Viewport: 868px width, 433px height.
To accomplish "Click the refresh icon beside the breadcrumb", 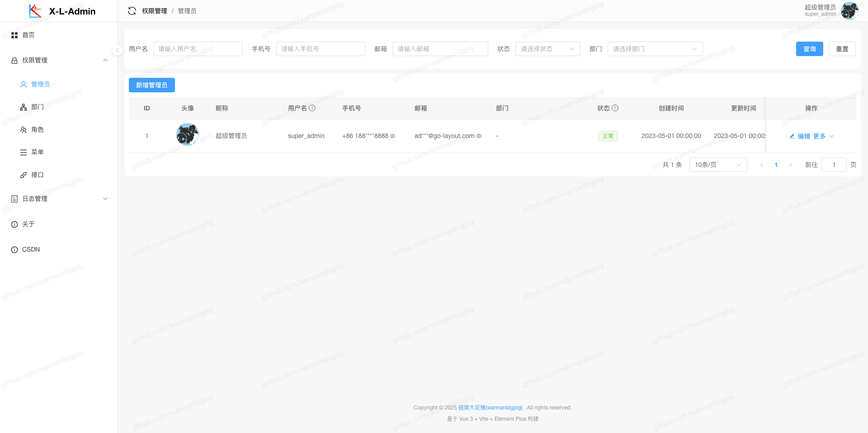I will tap(132, 11).
